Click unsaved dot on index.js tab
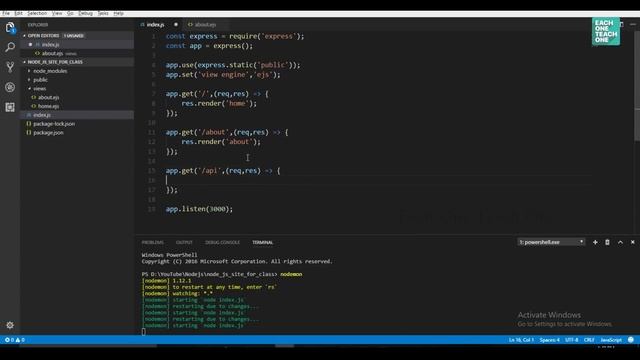Viewport: 640px width, 360px height. click(176, 24)
